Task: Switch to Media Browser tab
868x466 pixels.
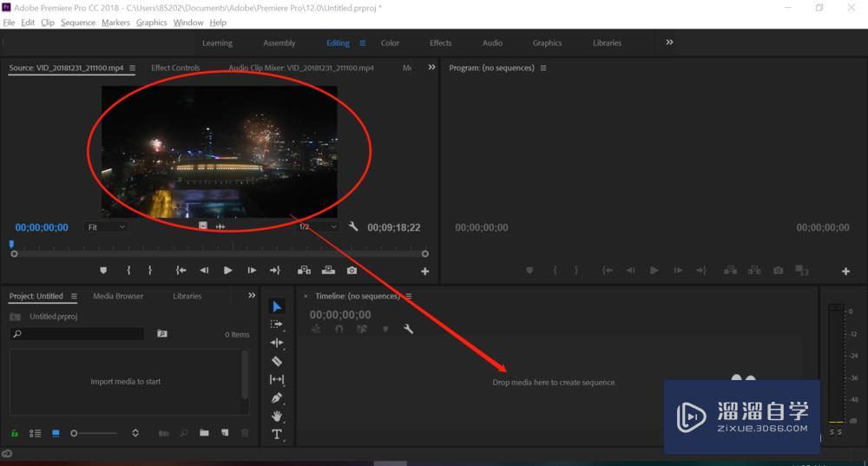Action: pyautogui.click(x=118, y=296)
